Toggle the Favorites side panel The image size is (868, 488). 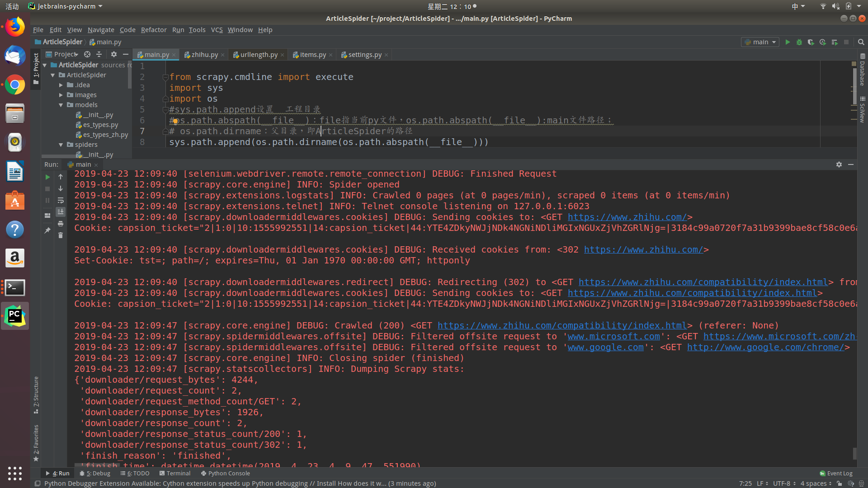(36, 443)
